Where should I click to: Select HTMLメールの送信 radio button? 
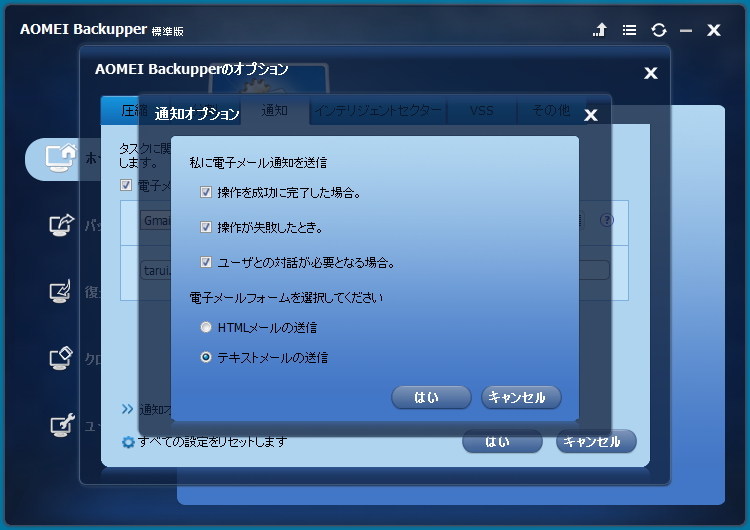[x=206, y=328]
